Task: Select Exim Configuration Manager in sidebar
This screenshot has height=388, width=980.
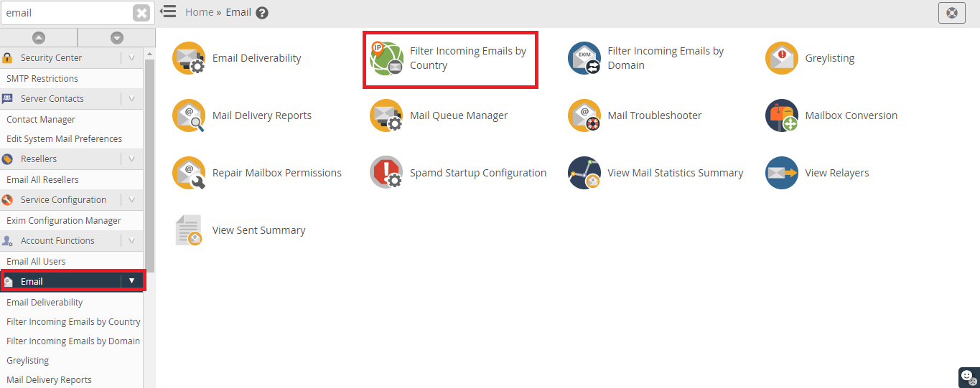Action: click(64, 221)
